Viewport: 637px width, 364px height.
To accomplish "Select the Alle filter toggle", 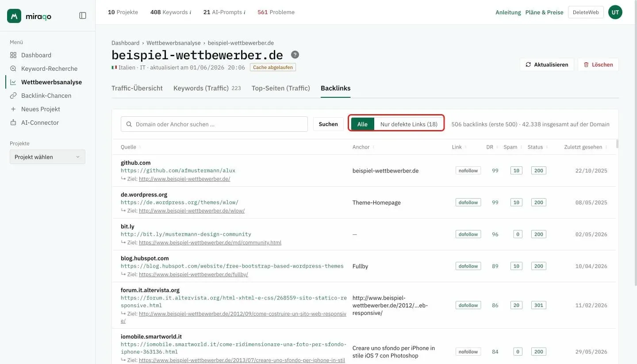I will (362, 124).
